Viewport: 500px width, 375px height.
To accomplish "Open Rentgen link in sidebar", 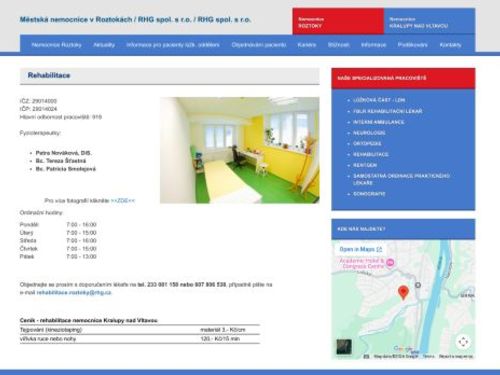I will [365, 165].
